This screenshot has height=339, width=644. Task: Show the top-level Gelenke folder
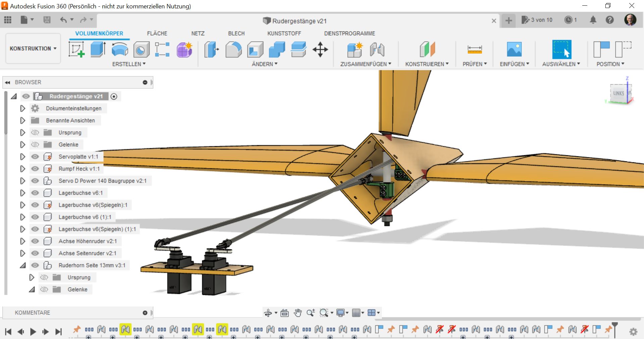[x=35, y=145]
